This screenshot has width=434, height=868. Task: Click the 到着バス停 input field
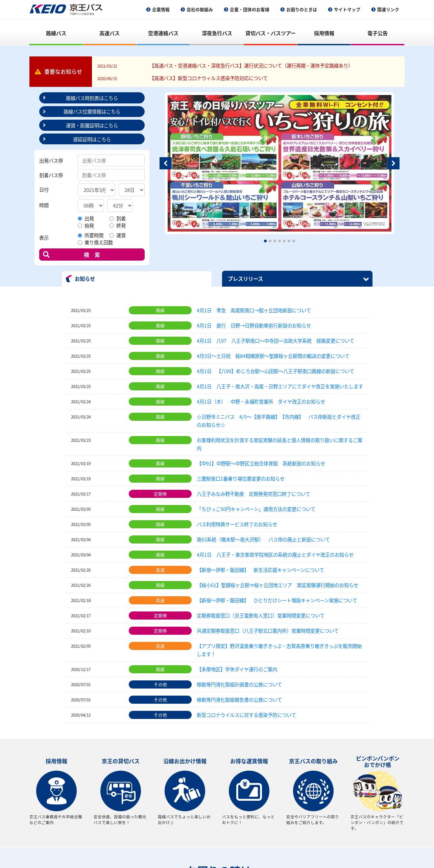coord(111,175)
